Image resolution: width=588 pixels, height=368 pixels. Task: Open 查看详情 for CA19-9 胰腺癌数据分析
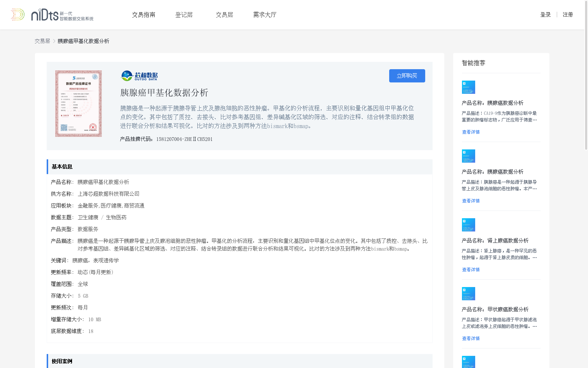(x=471, y=132)
